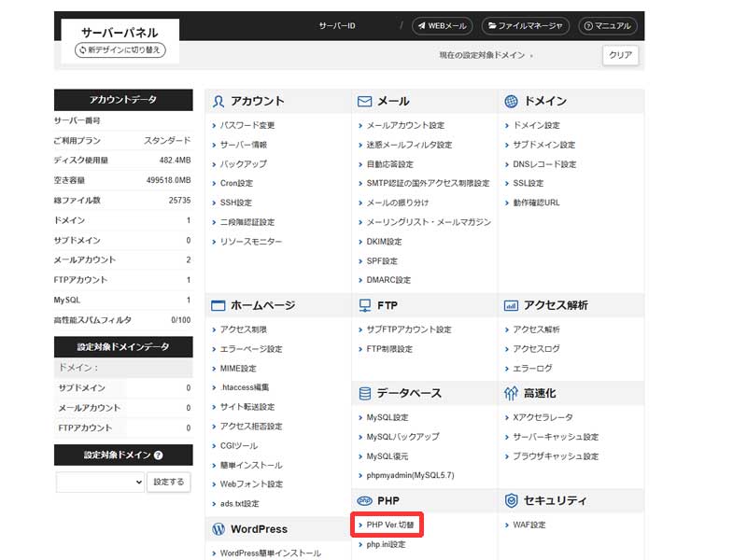Click the 高速化 speed-up section icon
The image size is (747, 560).
[511, 393]
